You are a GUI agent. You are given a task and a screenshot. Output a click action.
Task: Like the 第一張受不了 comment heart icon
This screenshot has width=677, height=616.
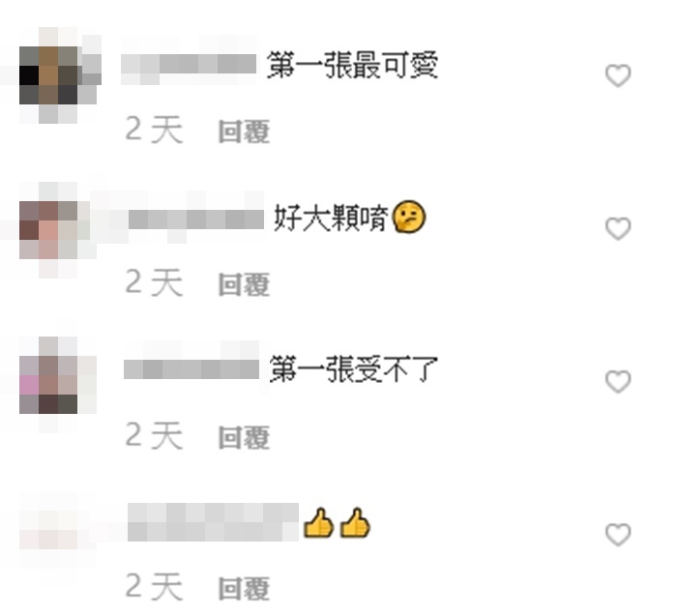[618, 382]
